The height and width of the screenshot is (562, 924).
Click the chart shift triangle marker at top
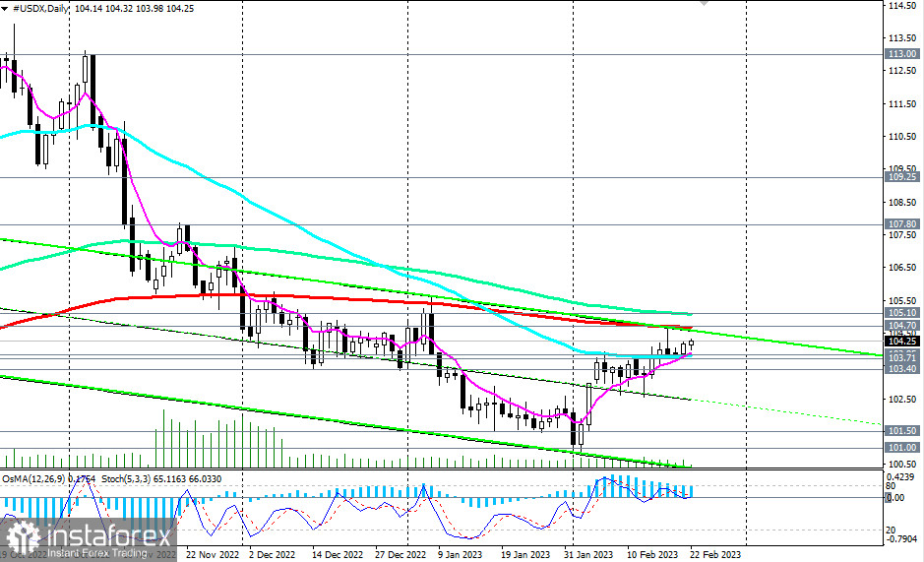click(x=703, y=2)
